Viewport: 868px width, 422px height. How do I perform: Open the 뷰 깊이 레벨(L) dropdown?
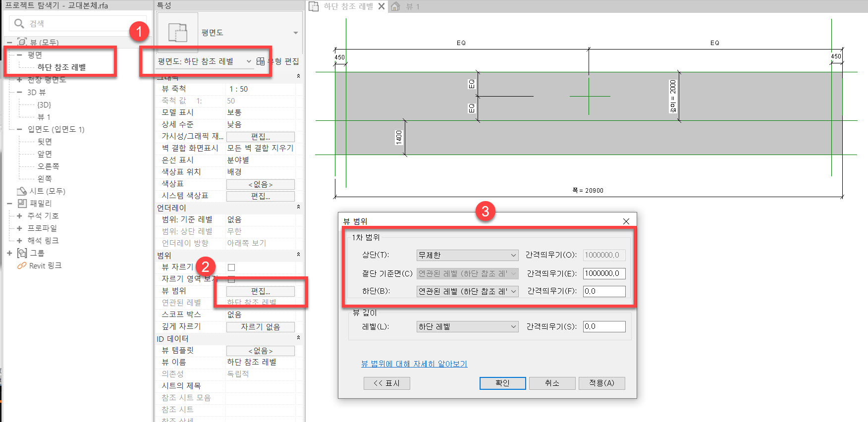tap(467, 327)
